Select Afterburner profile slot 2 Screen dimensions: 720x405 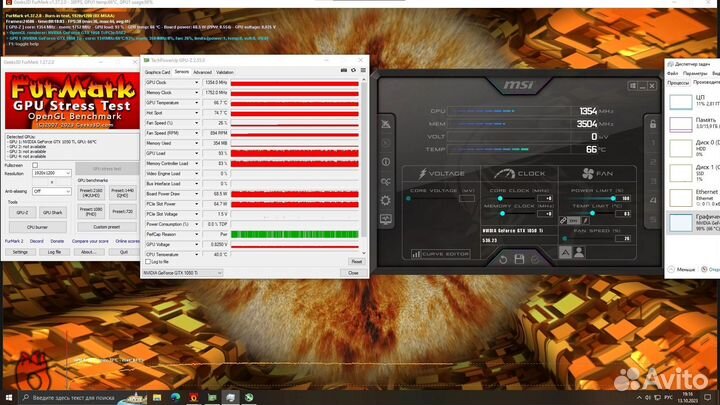(652, 162)
